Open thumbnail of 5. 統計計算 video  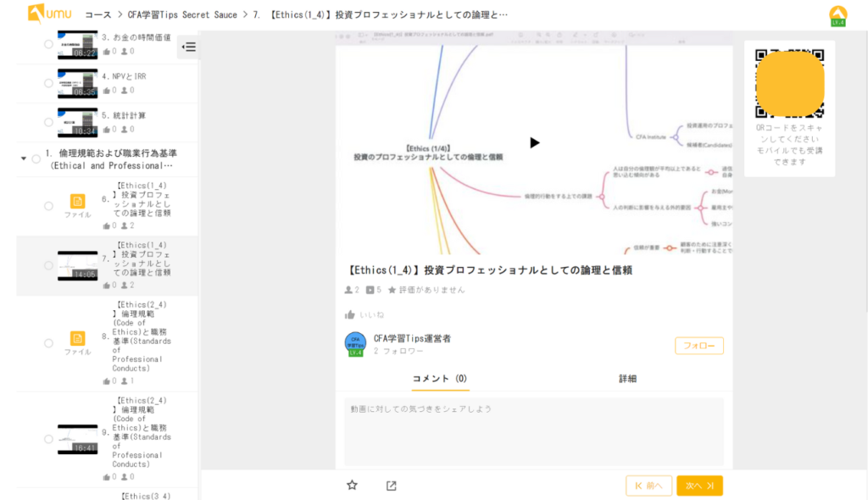[77, 122]
